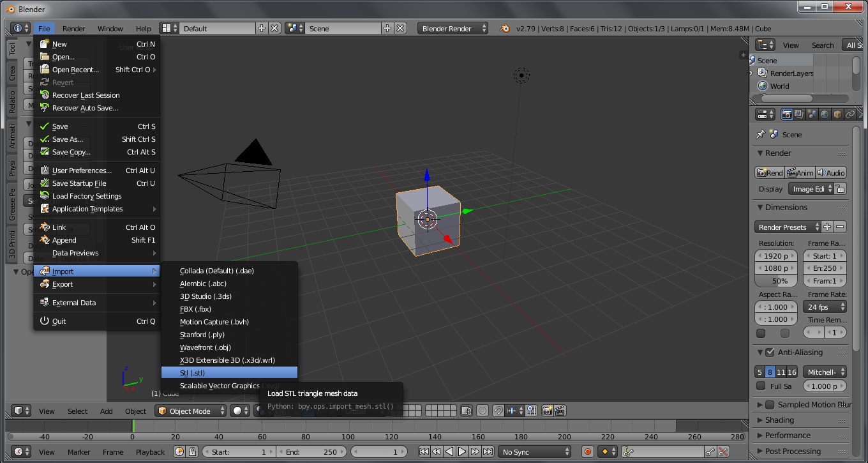The width and height of the screenshot is (868, 463).
Task: Jump to next keyframe in timeline
Action: coord(475,452)
